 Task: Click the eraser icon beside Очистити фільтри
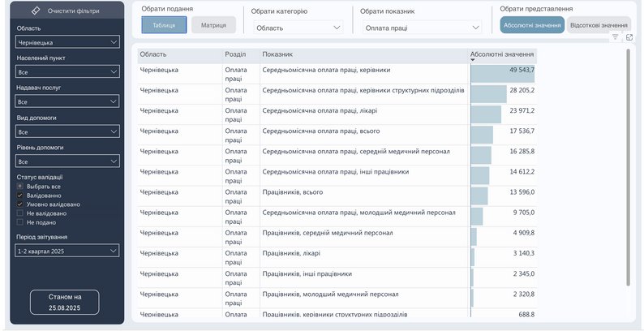[36, 11]
